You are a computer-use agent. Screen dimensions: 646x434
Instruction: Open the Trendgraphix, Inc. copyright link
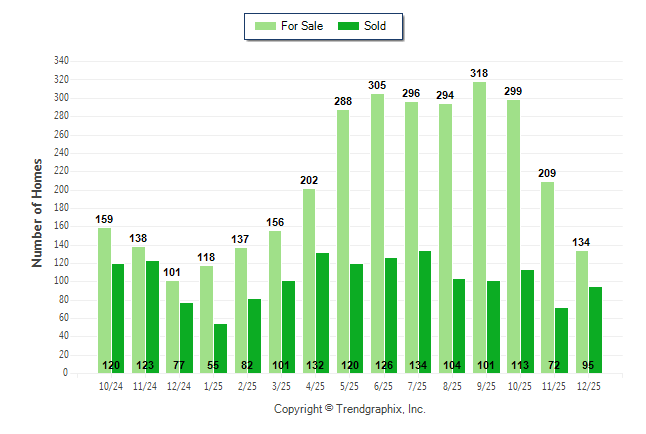[x=349, y=409]
